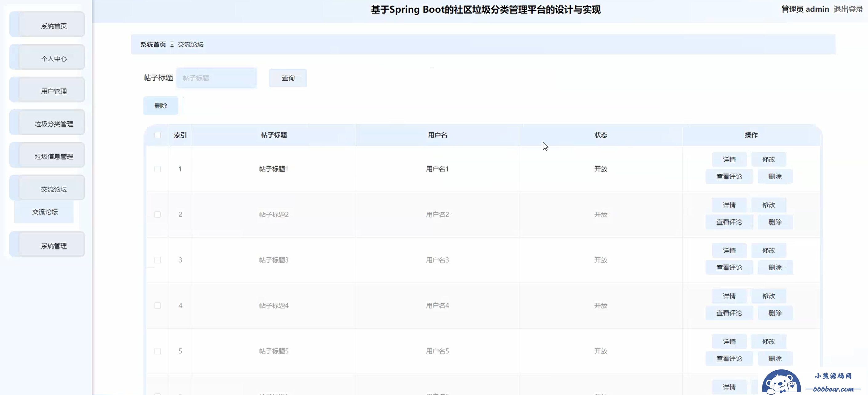Click row 删除 for 帖子标题5

775,359
